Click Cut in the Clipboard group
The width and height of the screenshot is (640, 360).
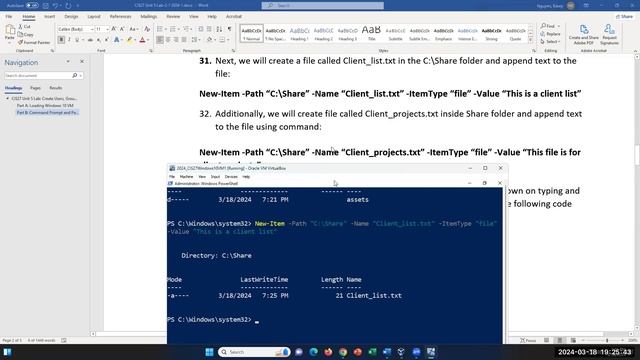point(24,27)
